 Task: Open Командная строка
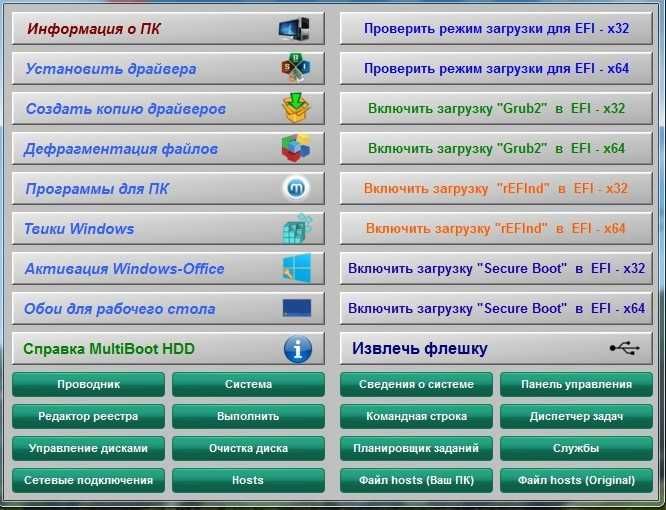pos(416,416)
